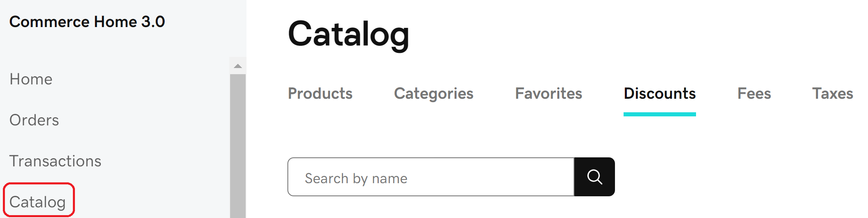Click the sidebar scroll-up arrow
Image resolution: width=868 pixels, height=218 pixels.
[238, 66]
